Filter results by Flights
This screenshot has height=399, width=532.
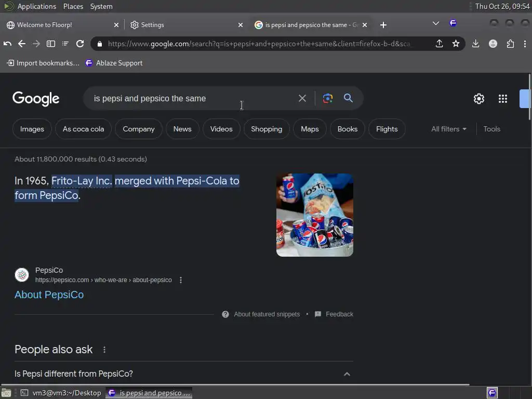pyautogui.click(x=387, y=129)
